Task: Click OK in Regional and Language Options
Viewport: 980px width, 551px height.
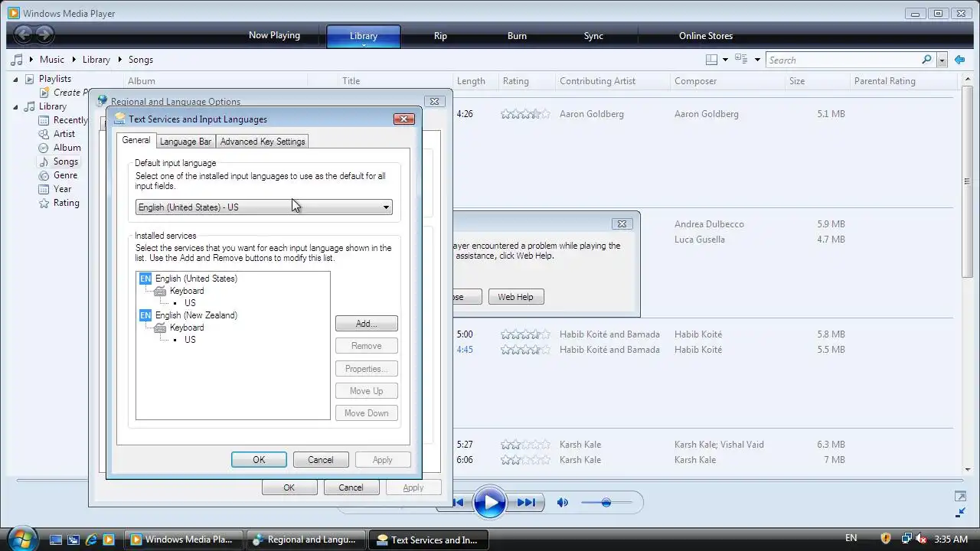Action: (289, 487)
